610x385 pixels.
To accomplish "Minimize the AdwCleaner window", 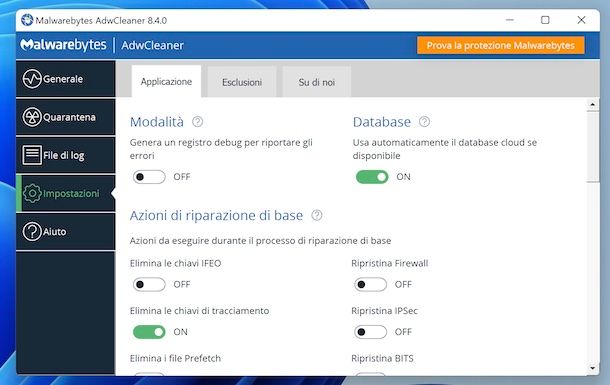I will point(510,20).
